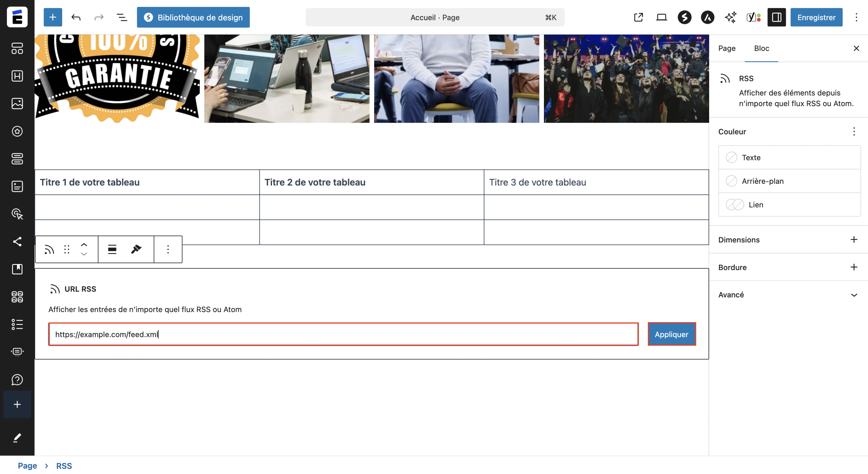
Task: Preview the page with the laptop icon
Action: [661, 17]
